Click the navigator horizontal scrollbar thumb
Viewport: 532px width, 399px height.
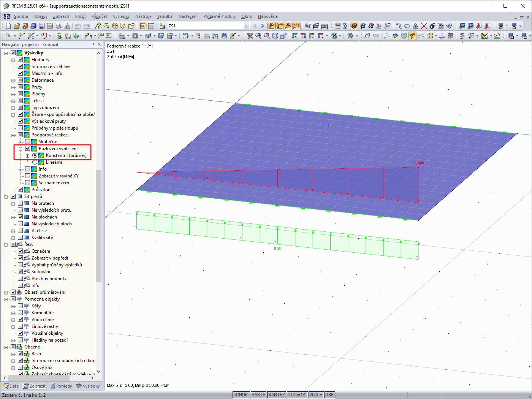(x=38, y=378)
